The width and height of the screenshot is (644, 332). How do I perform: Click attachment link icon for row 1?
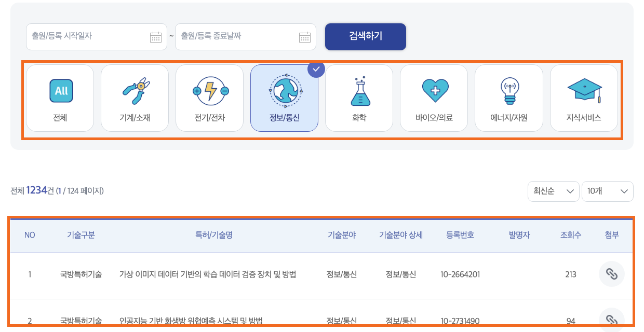(612, 274)
